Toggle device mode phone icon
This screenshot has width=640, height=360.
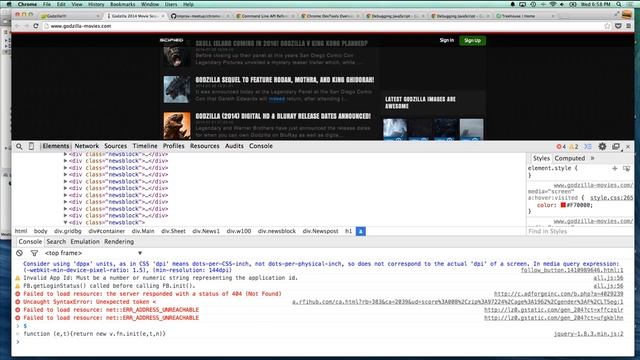(x=31, y=146)
